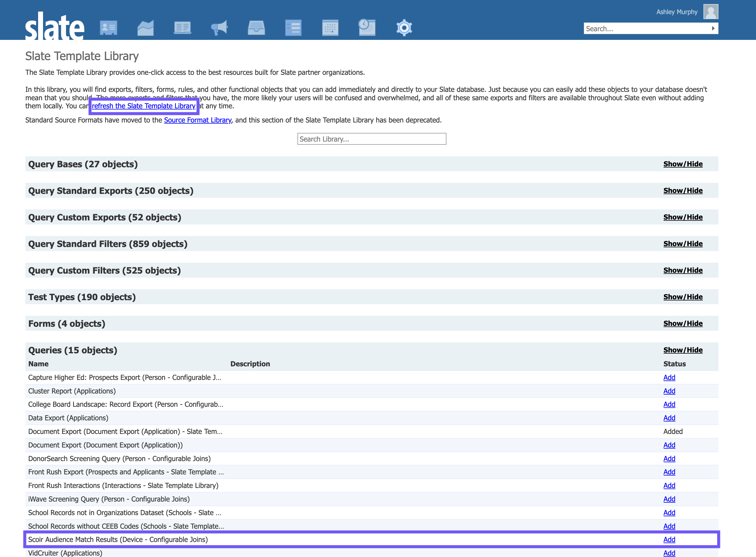Select Query Custom Filters (525 objects) heading
Viewport: 756px width, 557px height.
(x=105, y=271)
